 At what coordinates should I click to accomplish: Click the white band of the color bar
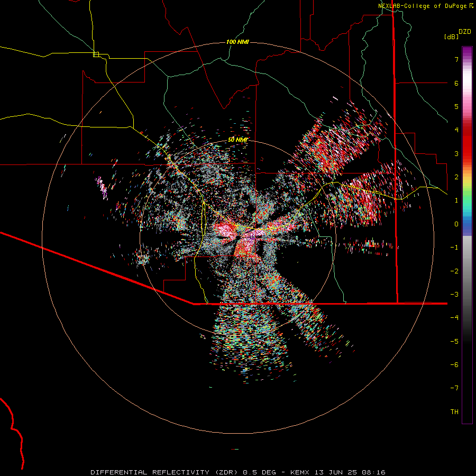[467, 79]
